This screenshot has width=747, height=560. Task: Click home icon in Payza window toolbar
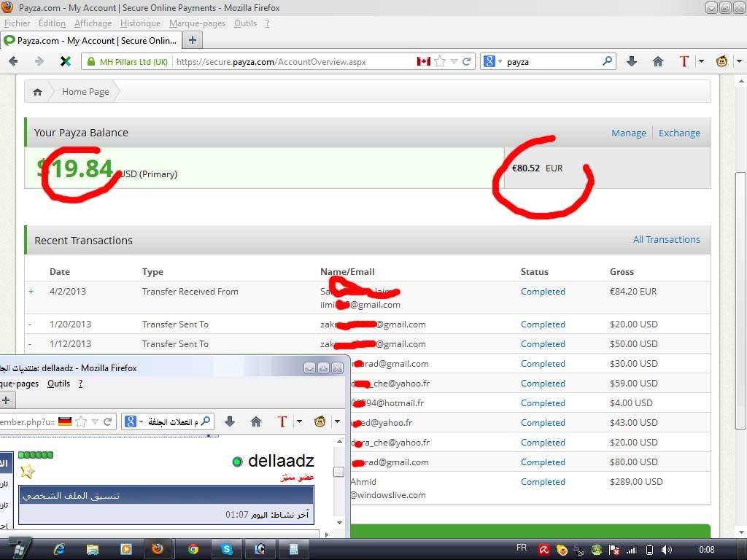coord(658,61)
